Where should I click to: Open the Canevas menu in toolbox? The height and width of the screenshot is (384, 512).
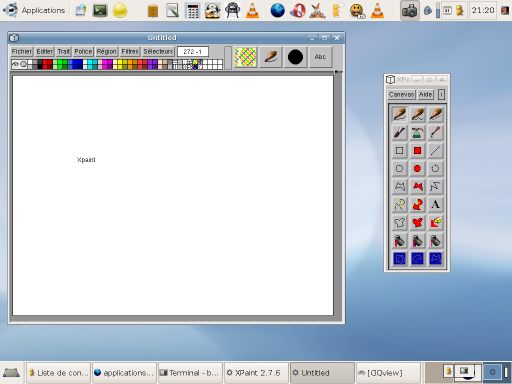(401, 95)
